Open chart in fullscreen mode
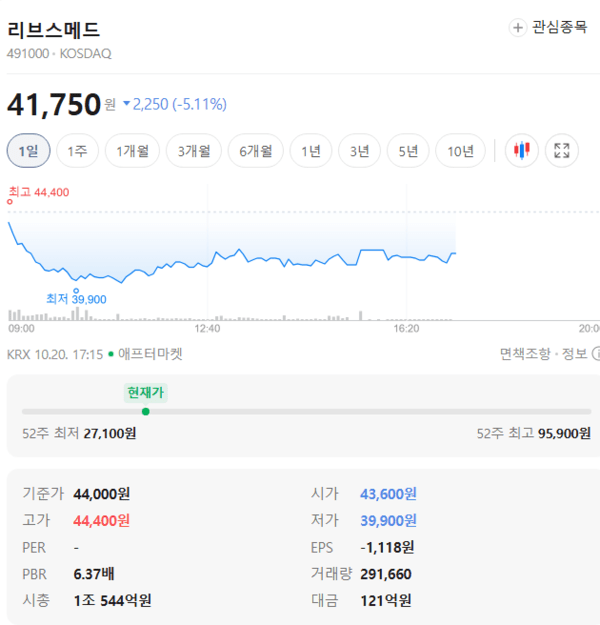Image resolution: width=600 pixels, height=625 pixels. click(x=562, y=151)
